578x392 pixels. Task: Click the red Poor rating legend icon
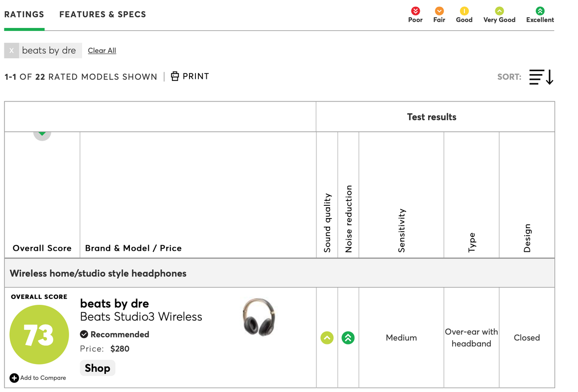(415, 11)
